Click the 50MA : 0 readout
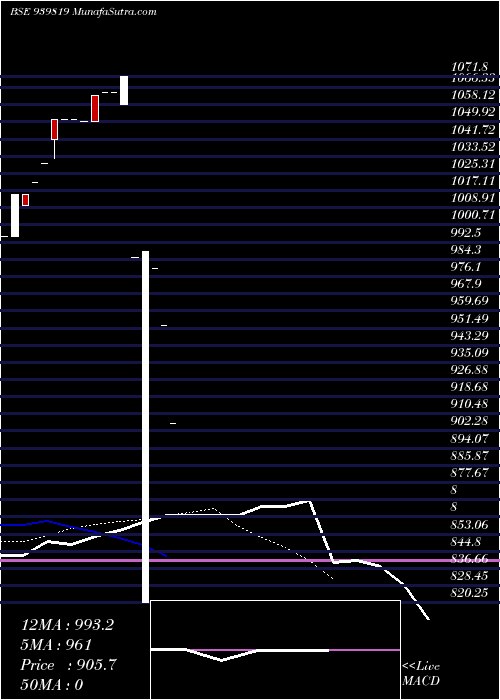 [x=52, y=685]
